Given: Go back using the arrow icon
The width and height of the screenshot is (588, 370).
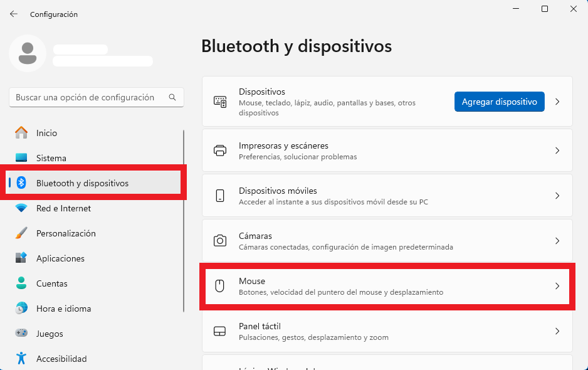Looking at the screenshot, I should coord(14,14).
